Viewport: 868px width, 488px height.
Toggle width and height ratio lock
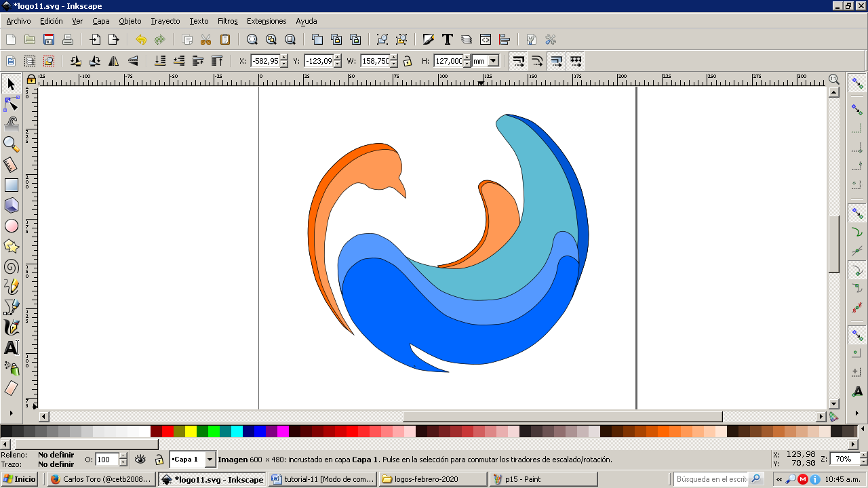tap(407, 61)
